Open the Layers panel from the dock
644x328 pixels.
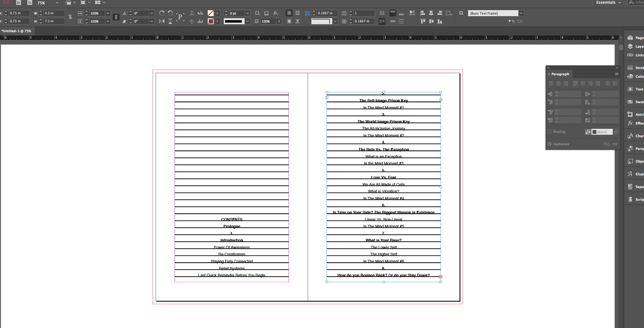pyautogui.click(x=635, y=46)
